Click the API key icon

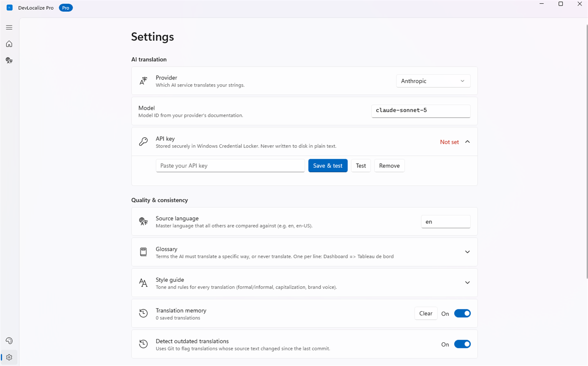[144, 142]
